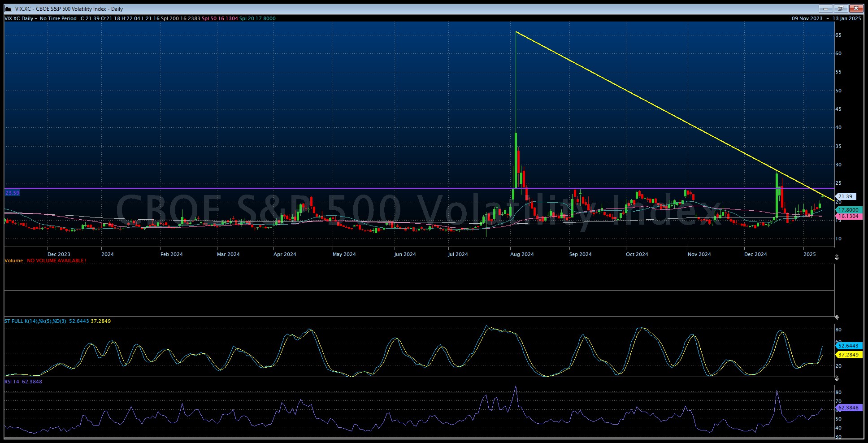Click the 'Aug 2024' time axis label
Screen dimensions: 868x443
[x=522, y=254]
